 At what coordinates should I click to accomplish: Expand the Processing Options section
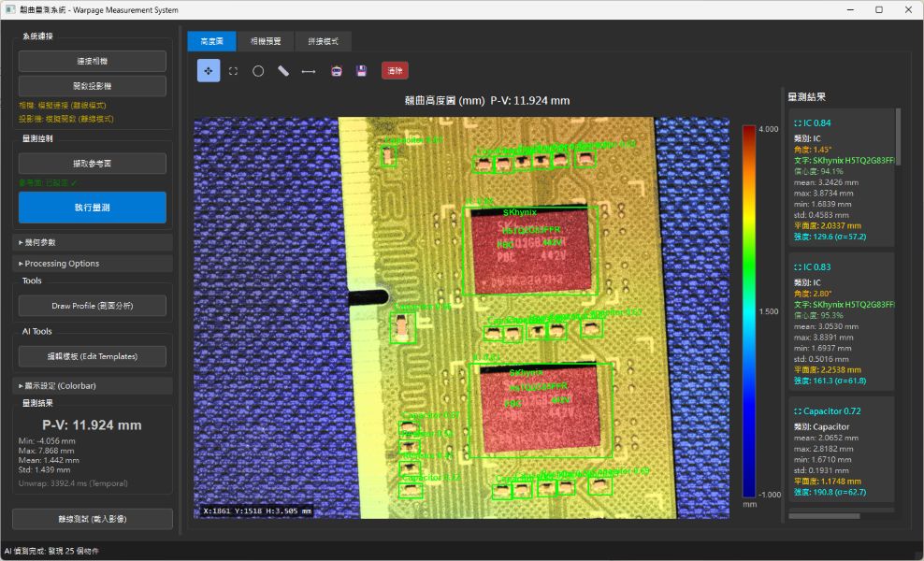pos(93,264)
